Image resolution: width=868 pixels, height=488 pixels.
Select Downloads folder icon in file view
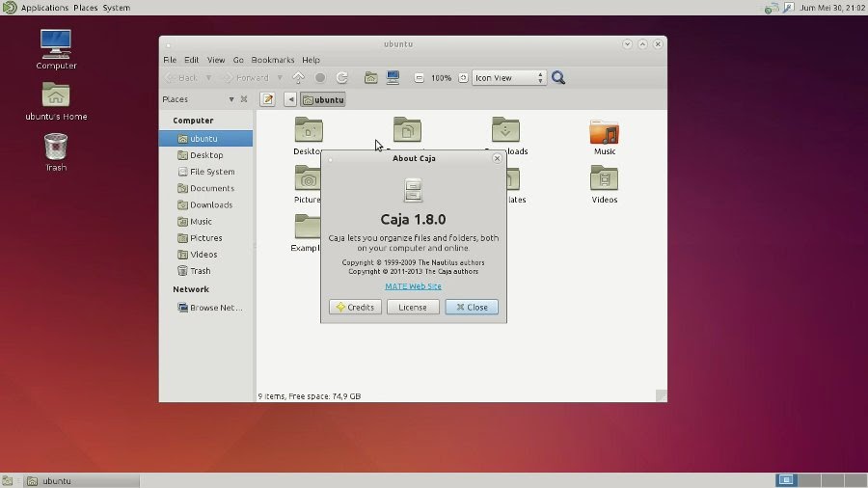point(505,130)
